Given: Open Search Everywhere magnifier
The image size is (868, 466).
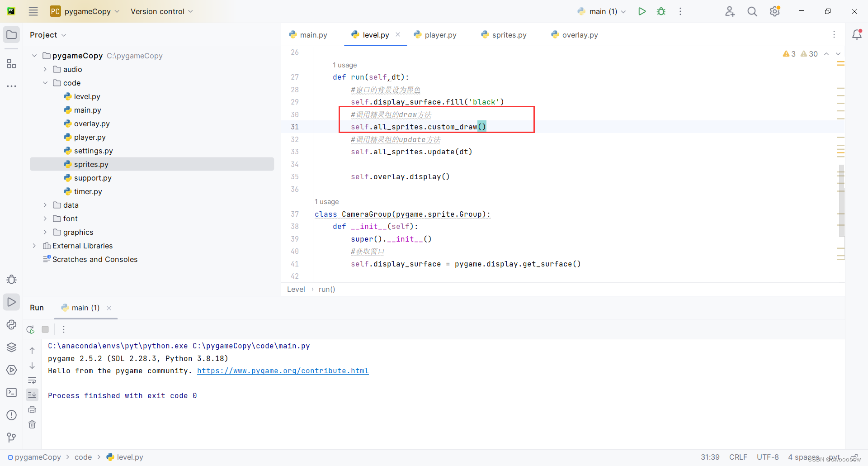Looking at the screenshot, I should 752,11.
